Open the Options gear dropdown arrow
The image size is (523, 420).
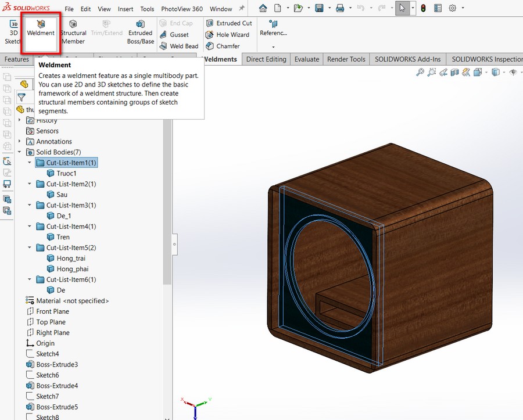(x=463, y=8)
